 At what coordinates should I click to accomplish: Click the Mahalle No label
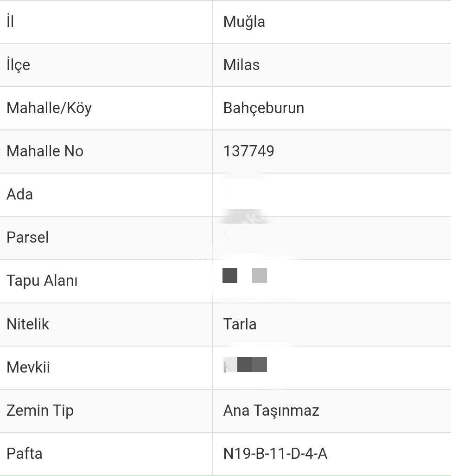pyautogui.click(x=45, y=151)
